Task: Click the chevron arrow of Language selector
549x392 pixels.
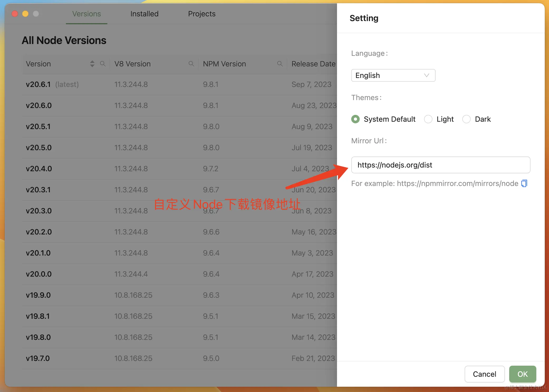Action: [x=426, y=75]
